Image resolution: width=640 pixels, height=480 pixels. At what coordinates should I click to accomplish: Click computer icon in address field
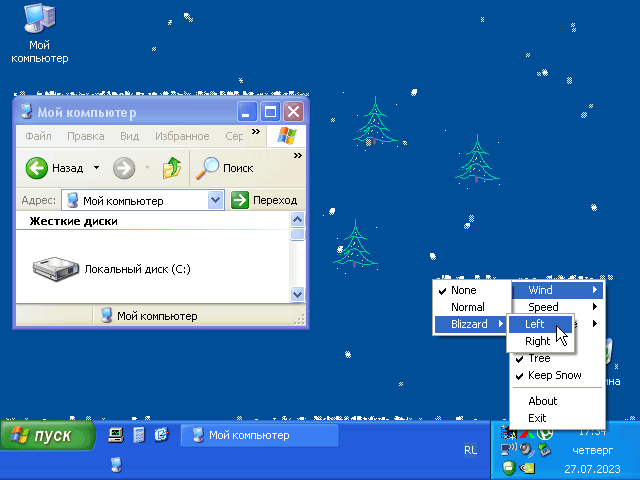tap(73, 200)
